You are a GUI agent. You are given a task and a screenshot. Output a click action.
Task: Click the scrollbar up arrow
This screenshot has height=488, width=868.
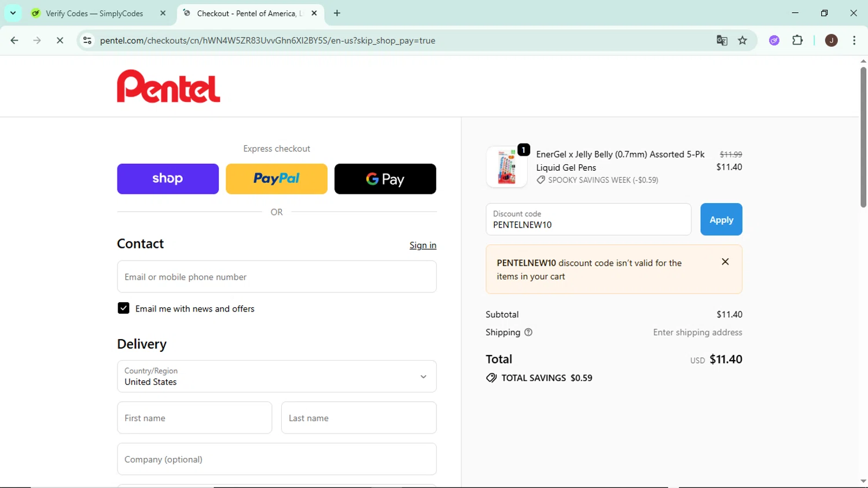tap(863, 61)
